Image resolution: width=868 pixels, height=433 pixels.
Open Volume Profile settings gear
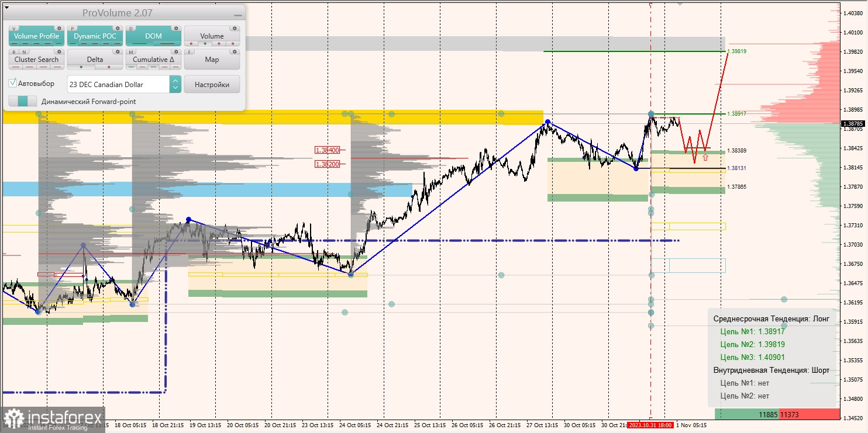59,28
